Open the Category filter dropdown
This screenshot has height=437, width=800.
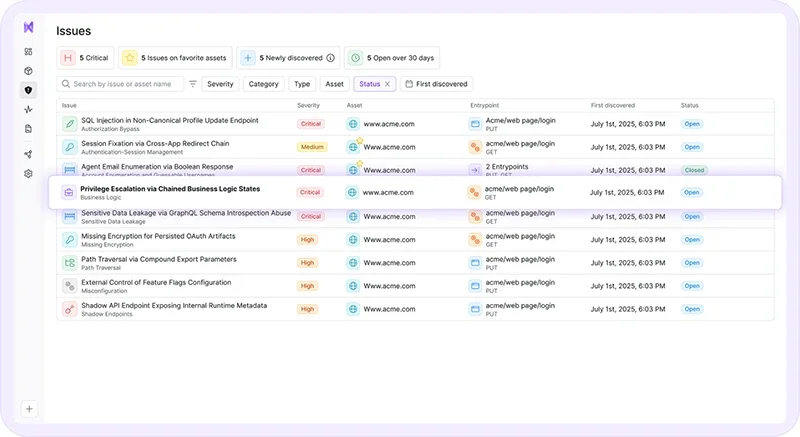pos(263,84)
